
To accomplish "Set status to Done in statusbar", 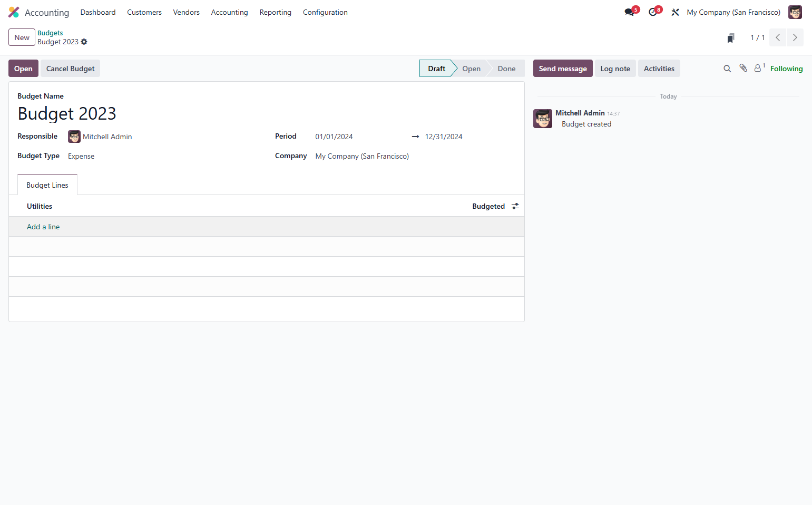I will [506, 69].
